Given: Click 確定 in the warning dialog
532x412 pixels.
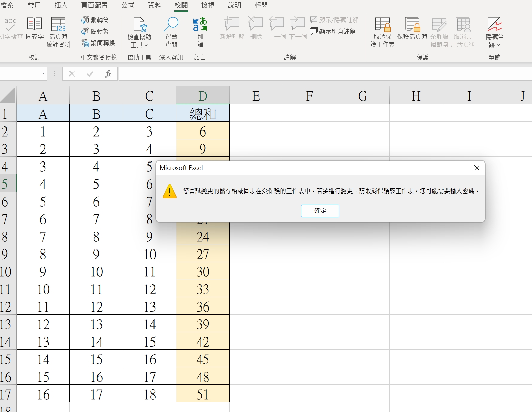Looking at the screenshot, I should [320, 211].
